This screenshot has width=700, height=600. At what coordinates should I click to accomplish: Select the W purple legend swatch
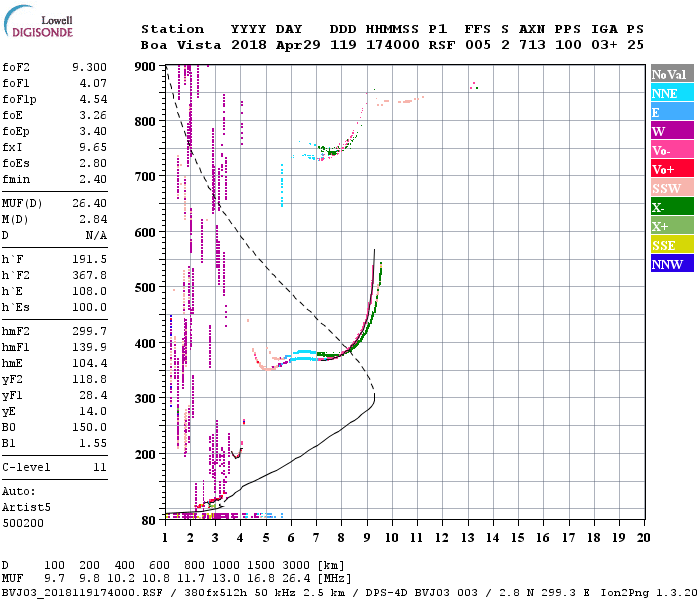[672, 131]
